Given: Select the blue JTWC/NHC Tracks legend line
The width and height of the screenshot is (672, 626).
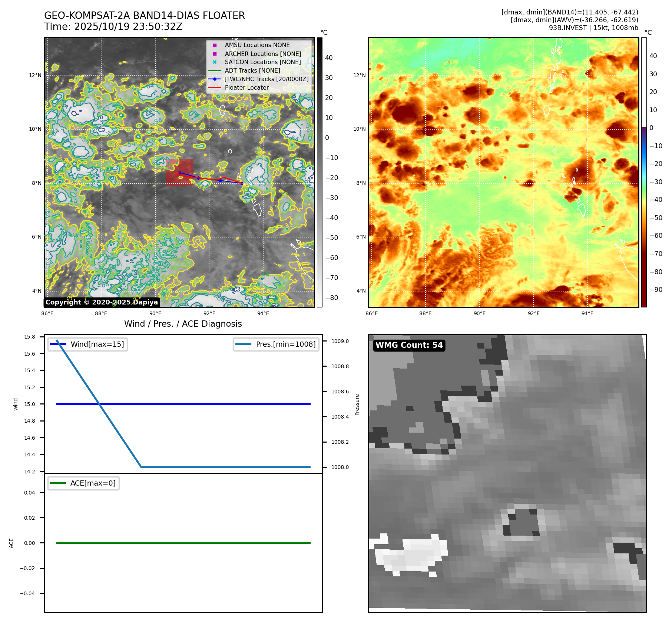Looking at the screenshot, I should (215, 79).
